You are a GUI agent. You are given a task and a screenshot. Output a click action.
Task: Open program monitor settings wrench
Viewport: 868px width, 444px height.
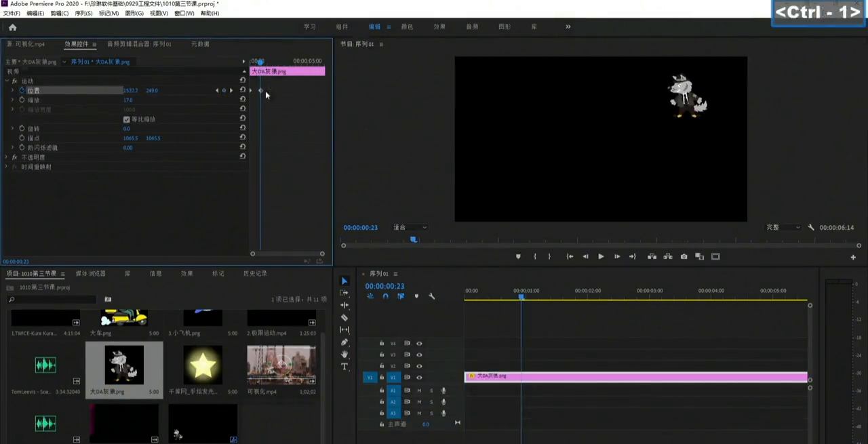click(x=811, y=228)
